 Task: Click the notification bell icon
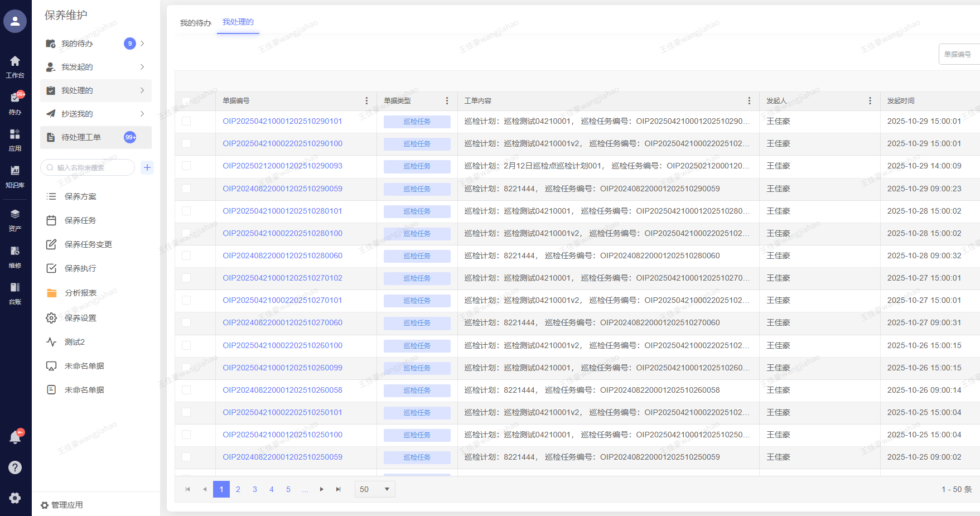(15, 438)
